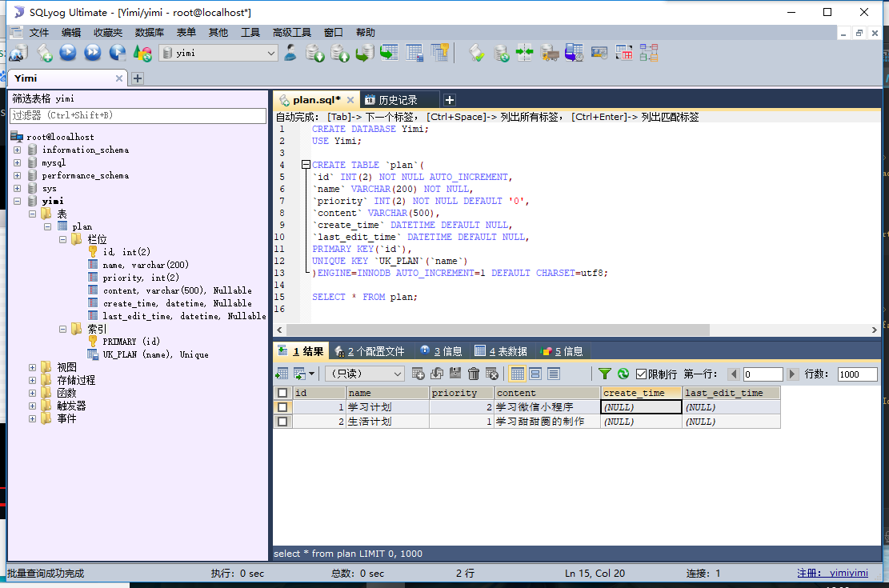Click the delete row trash icon
Screen dimensions: 889x588
pyautogui.click(x=474, y=374)
